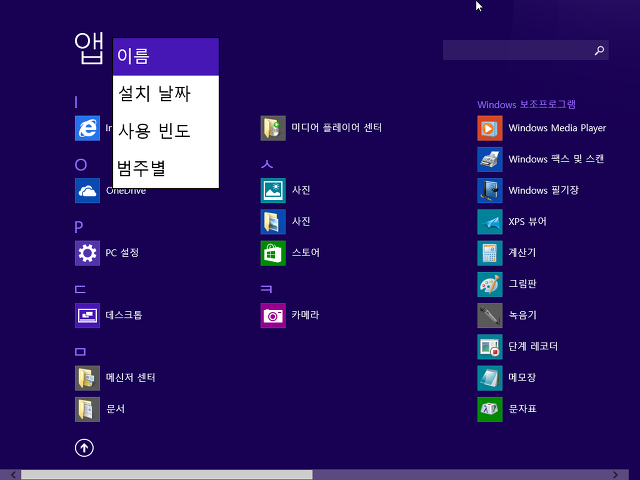Open the 문자표 character map icon
Image resolution: width=640 pixels, height=480 pixels.
490,409
